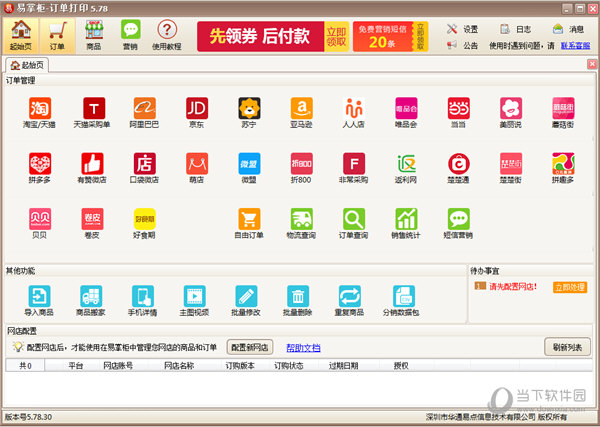Open 公告 announcements
Viewport: 600px width, 427px height.
tap(462, 46)
